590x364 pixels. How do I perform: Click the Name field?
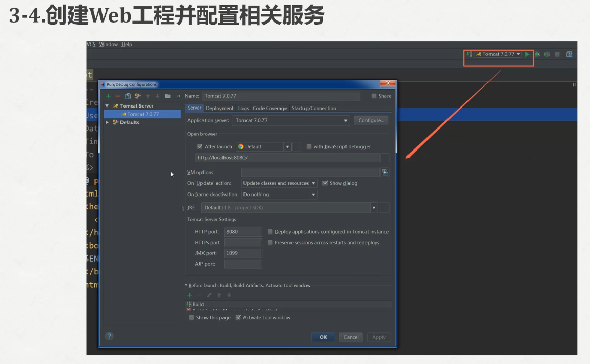(281, 96)
